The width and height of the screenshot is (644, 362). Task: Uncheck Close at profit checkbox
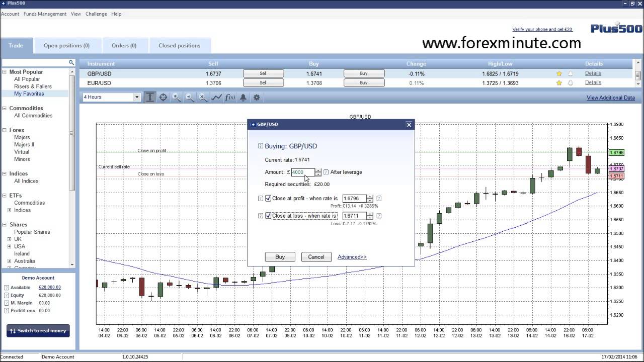point(268,199)
